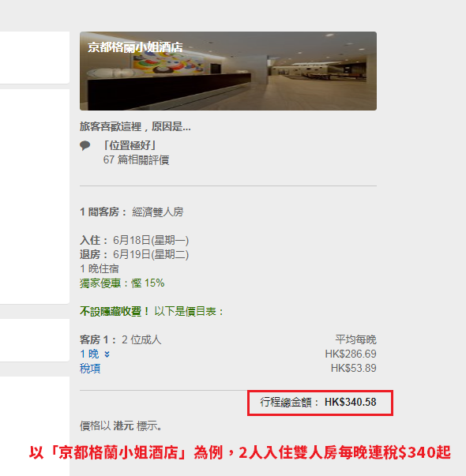Click the 價格以 港元 標示 currency note
This screenshot has width=466, height=476.
tap(121, 426)
